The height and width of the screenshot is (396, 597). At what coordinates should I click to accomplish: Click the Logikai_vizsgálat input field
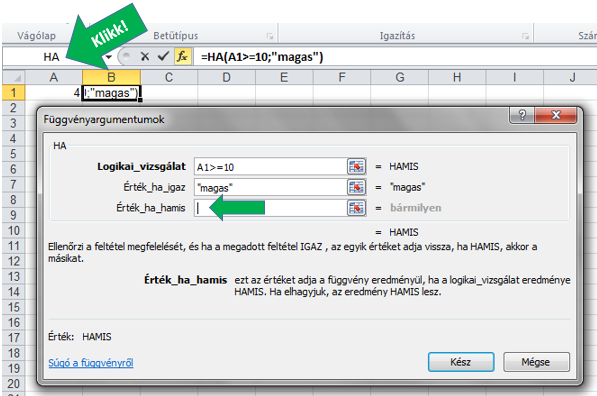[x=270, y=167]
